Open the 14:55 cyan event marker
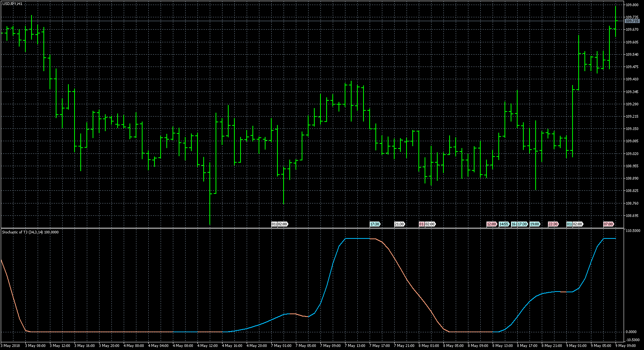This screenshot has height=350, width=644. [504, 224]
